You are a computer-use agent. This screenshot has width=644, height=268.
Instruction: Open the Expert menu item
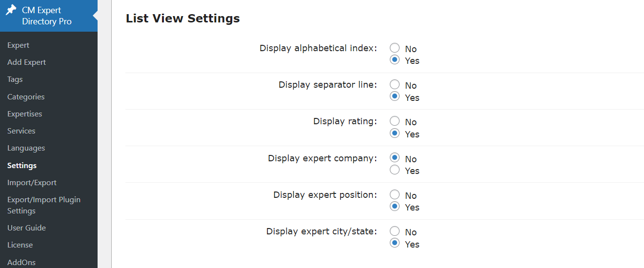pyautogui.click(x=19, y=45)
